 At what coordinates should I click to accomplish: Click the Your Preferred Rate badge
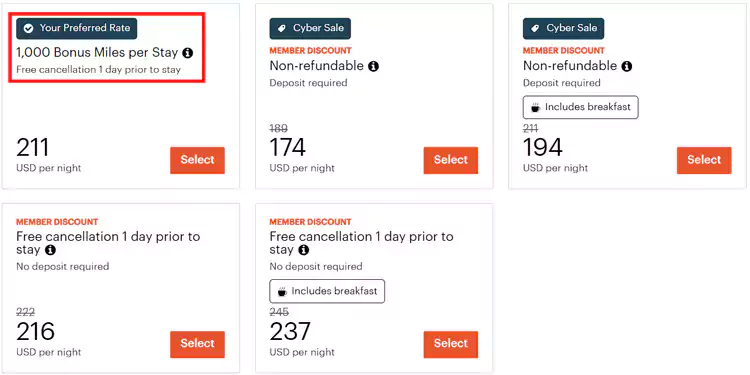pos(77,29)
